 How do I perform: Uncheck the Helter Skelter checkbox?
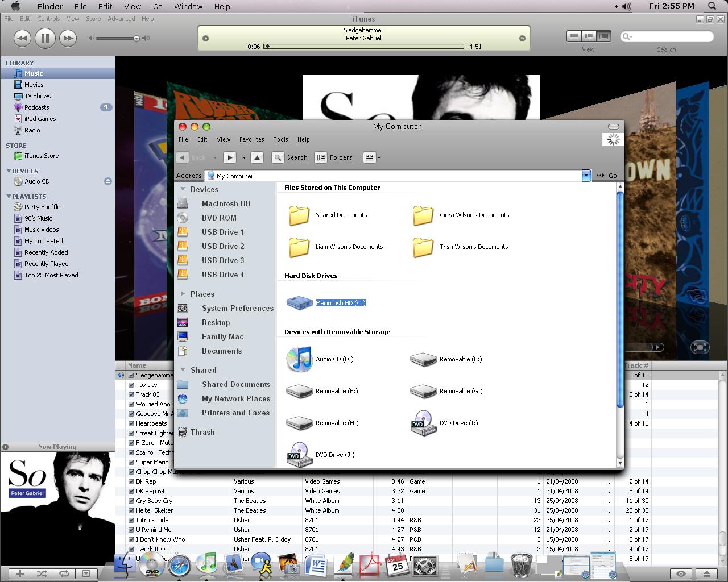[131, 510]
